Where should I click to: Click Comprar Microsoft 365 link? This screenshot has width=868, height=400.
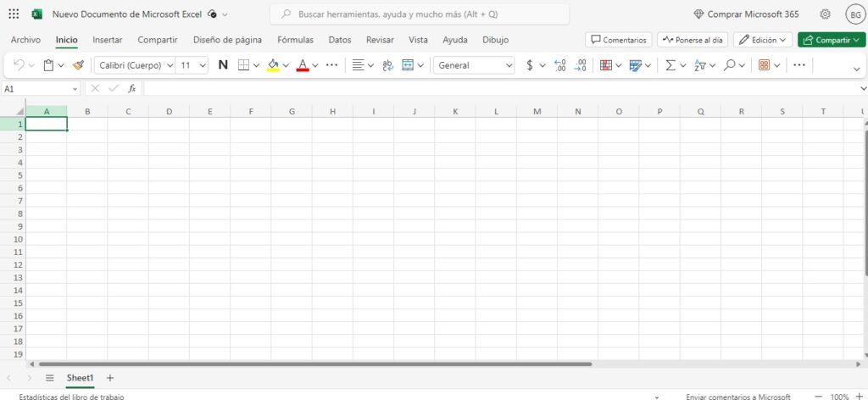(x=746, y=14)
